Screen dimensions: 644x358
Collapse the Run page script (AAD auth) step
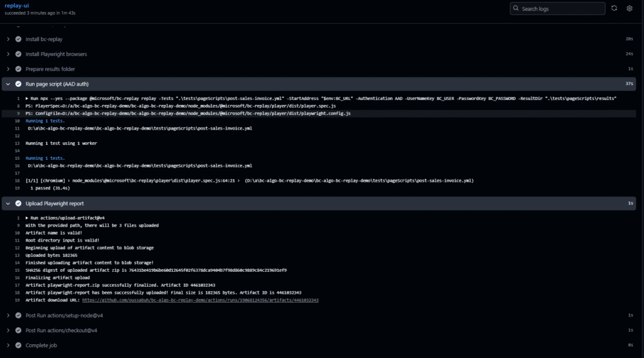pos(8,84)
